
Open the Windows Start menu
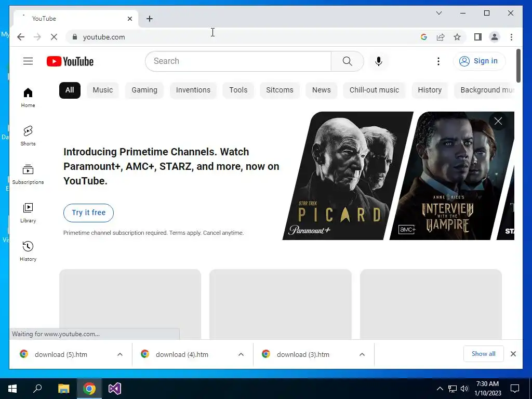click(12, 389)
